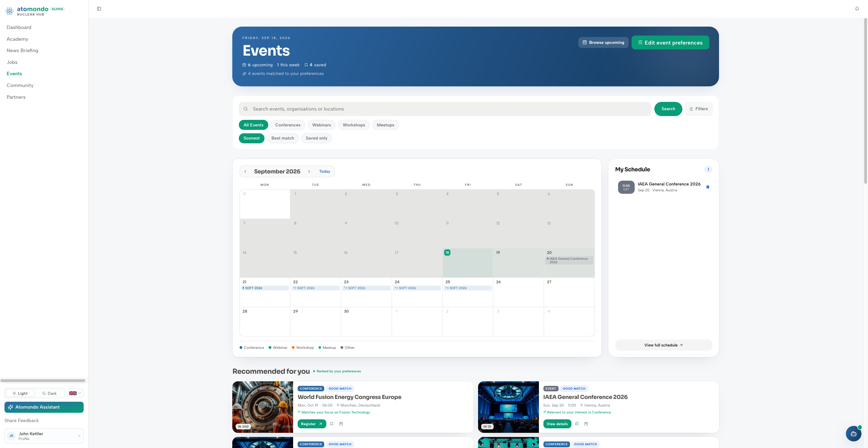This screenshot has width=868, height=448.
Task: Click Browse upcoming button
Action: coord(603,42)
